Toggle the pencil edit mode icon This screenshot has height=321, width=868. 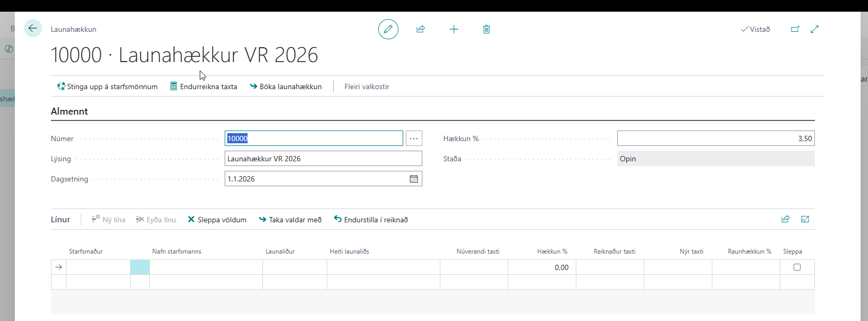[x=388, y=29]
